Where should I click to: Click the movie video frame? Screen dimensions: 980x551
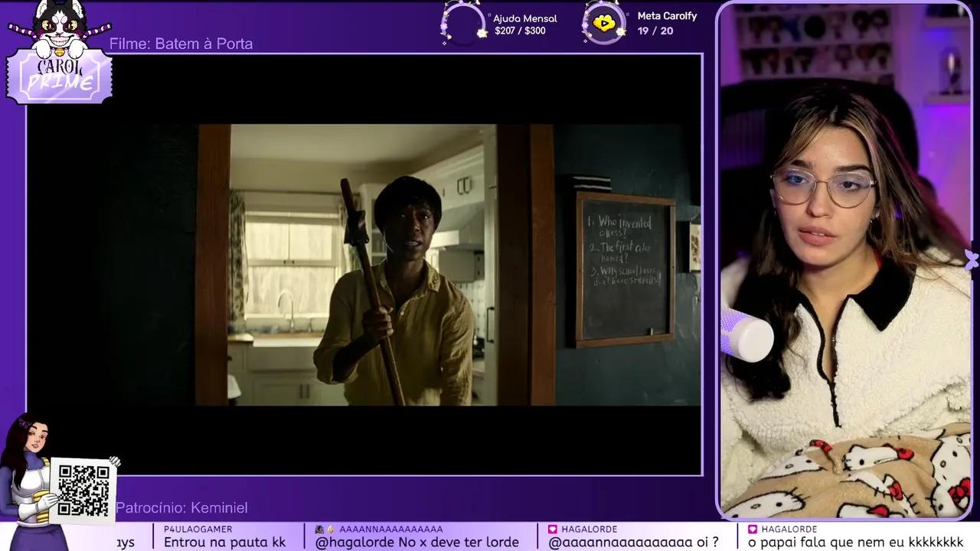click(364, 265)
